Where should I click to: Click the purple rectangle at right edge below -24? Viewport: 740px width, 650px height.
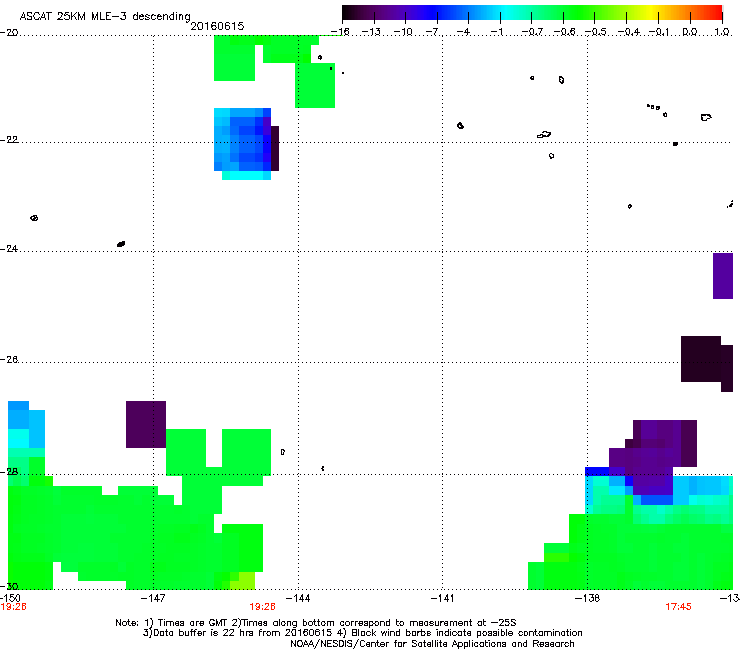[x=723, y=276]
